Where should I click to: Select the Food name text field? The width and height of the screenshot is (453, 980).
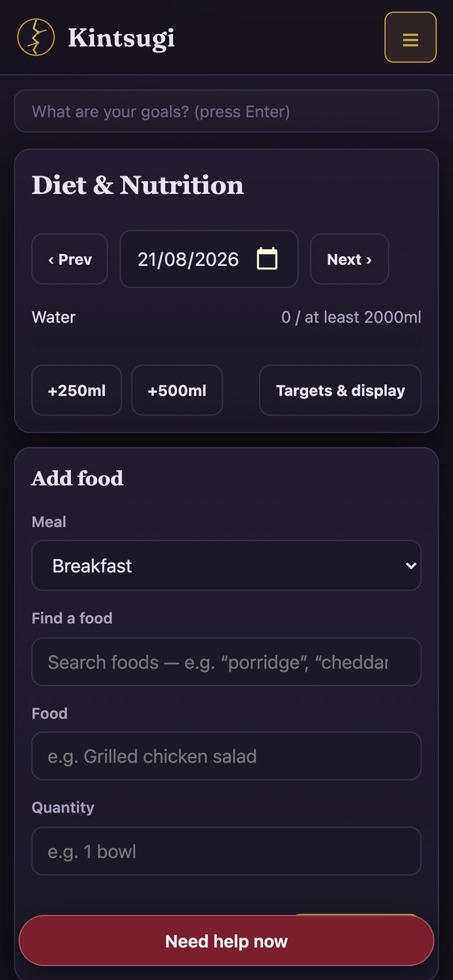(x=226, y=756)
